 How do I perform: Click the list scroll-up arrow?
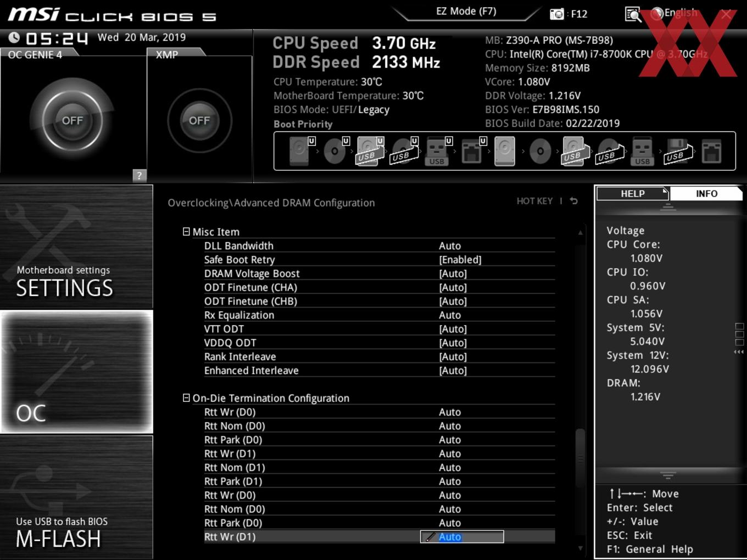coord(580,233)
